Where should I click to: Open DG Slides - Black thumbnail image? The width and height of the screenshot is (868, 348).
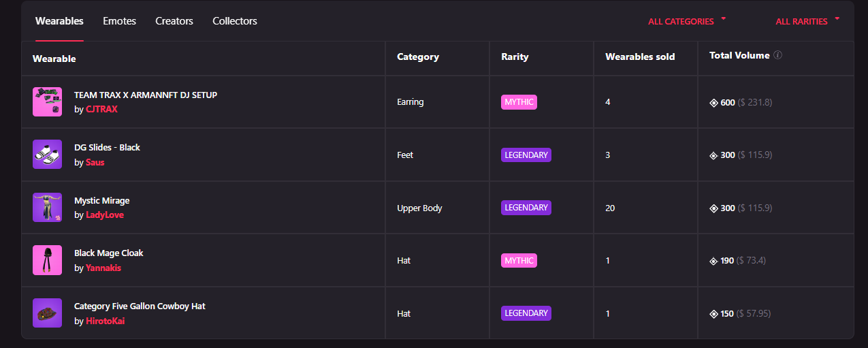point(47,155)
